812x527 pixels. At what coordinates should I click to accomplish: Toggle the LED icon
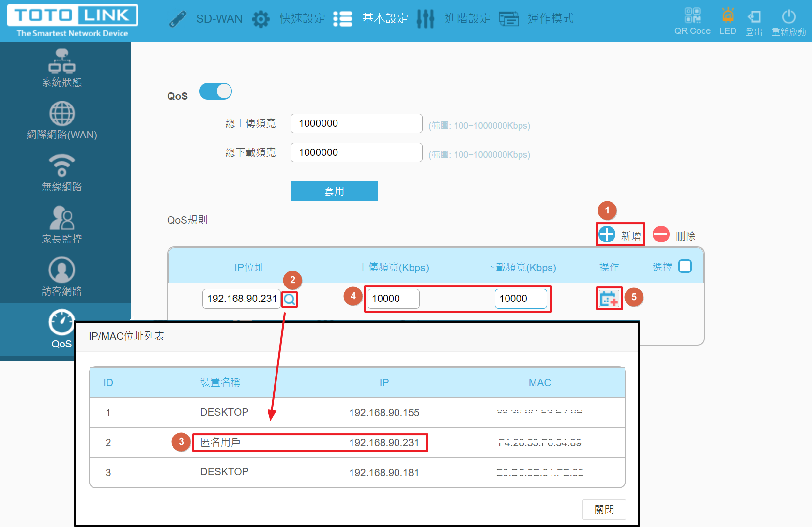coord(728,15)
